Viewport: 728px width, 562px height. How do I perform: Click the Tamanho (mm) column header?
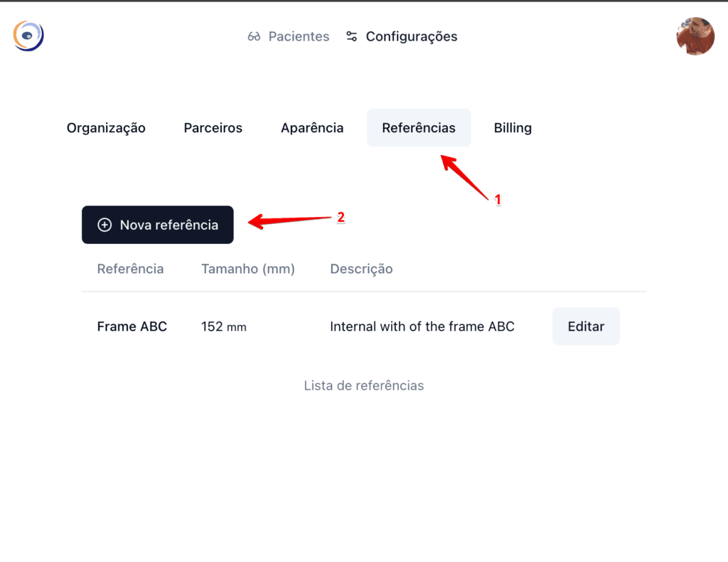tap(247, 269)
